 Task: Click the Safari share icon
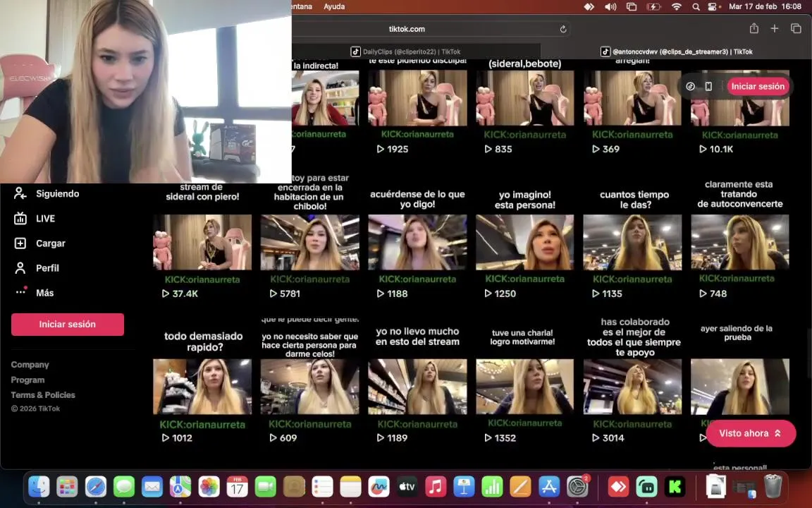pos(754,28)
